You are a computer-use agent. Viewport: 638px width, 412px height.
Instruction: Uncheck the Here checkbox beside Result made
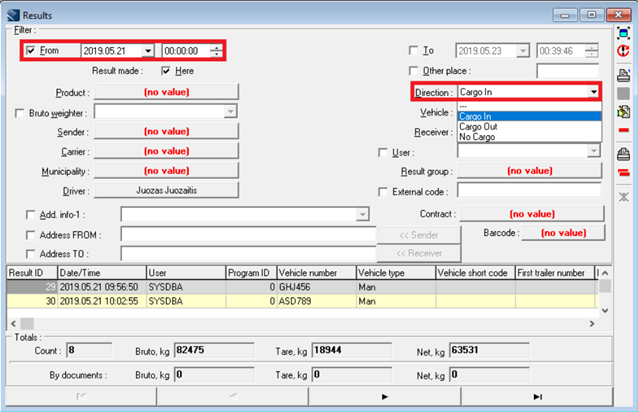tap(166, 71)
